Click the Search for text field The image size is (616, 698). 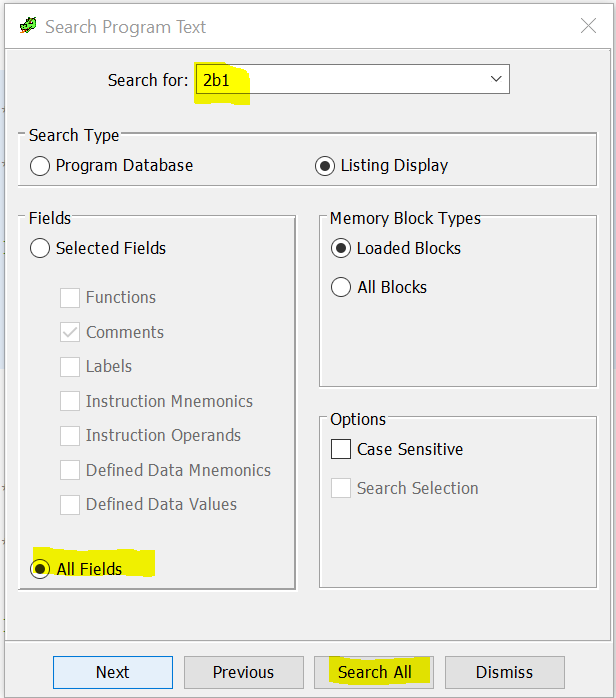pyautogui.click(x=340, y=80)
